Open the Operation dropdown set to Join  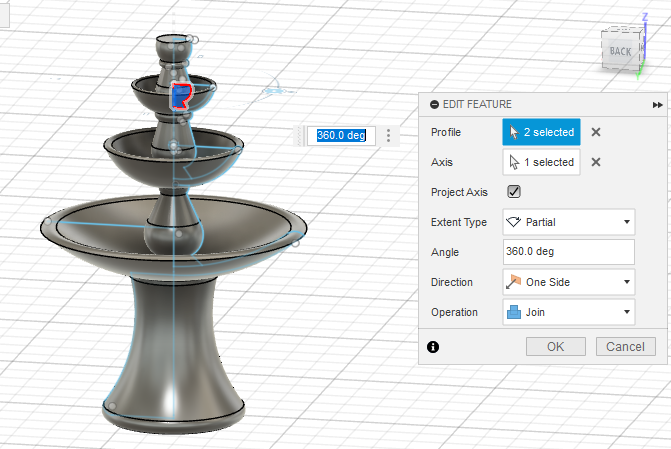pyautogui.click(x=569, y=312)
